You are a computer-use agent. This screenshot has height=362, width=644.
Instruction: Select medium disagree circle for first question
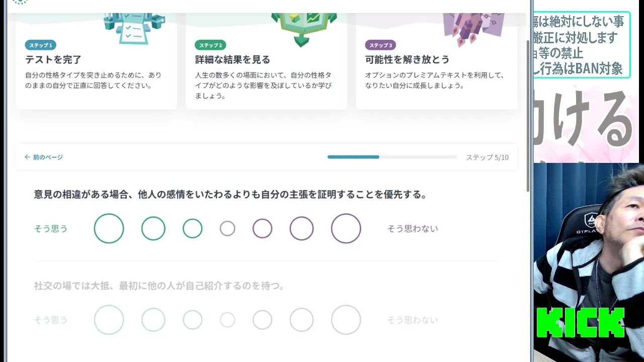(x=301, y=229)
